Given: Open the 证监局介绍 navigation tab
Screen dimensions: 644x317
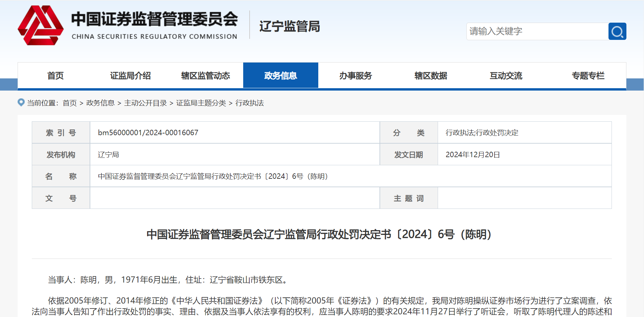Looking at the screenshot, I should pos(130,76).
